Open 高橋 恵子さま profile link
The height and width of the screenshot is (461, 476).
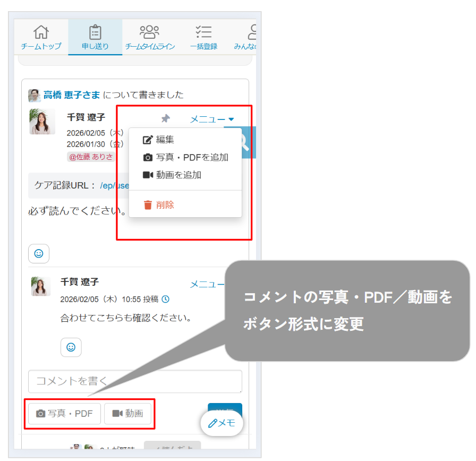click(71, 95)
